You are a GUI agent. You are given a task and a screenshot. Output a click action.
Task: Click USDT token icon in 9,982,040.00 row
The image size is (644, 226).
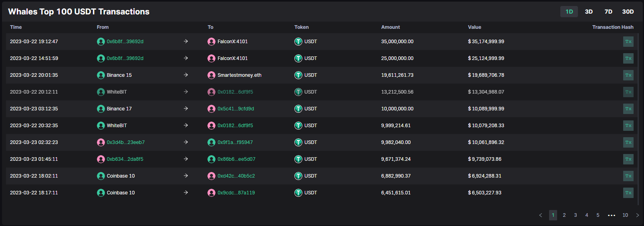(x=298, y=142)
